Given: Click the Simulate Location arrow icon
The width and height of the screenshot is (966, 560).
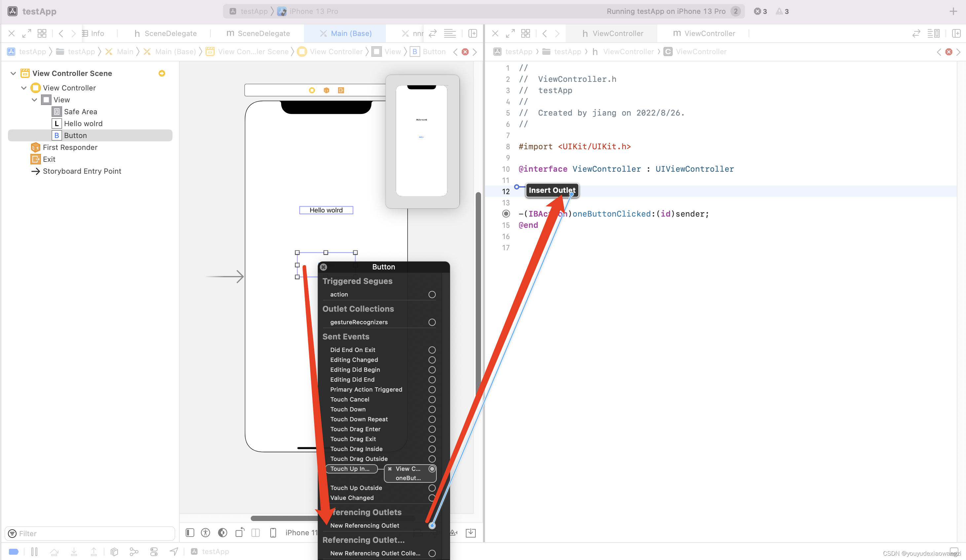Looking at the screenshot, I should [x=174, y=551].
